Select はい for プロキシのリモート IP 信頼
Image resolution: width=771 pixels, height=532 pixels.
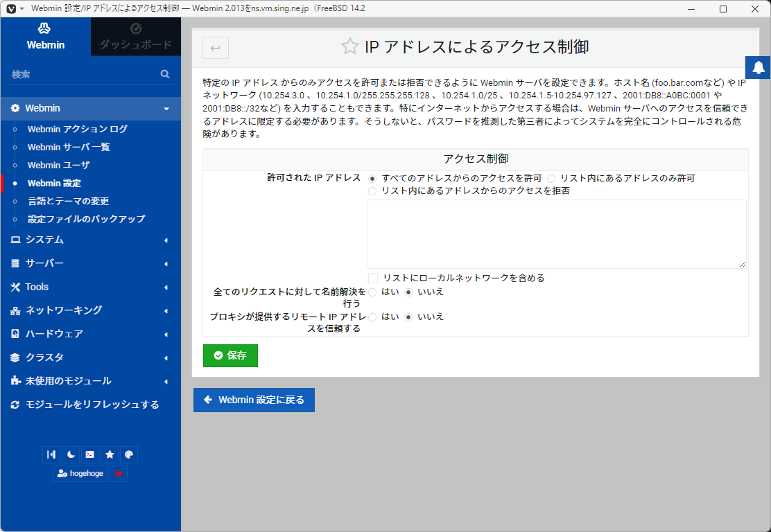(x=372, y=317)
